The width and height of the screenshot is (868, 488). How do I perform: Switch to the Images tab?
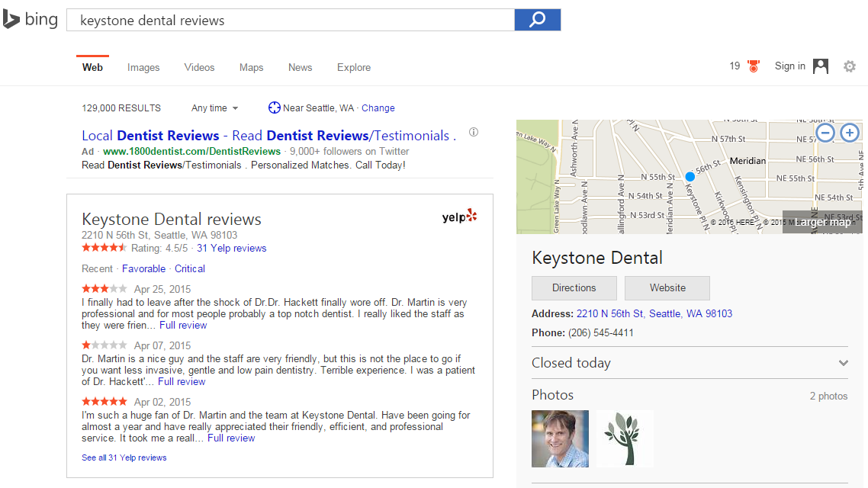[143, 67]
